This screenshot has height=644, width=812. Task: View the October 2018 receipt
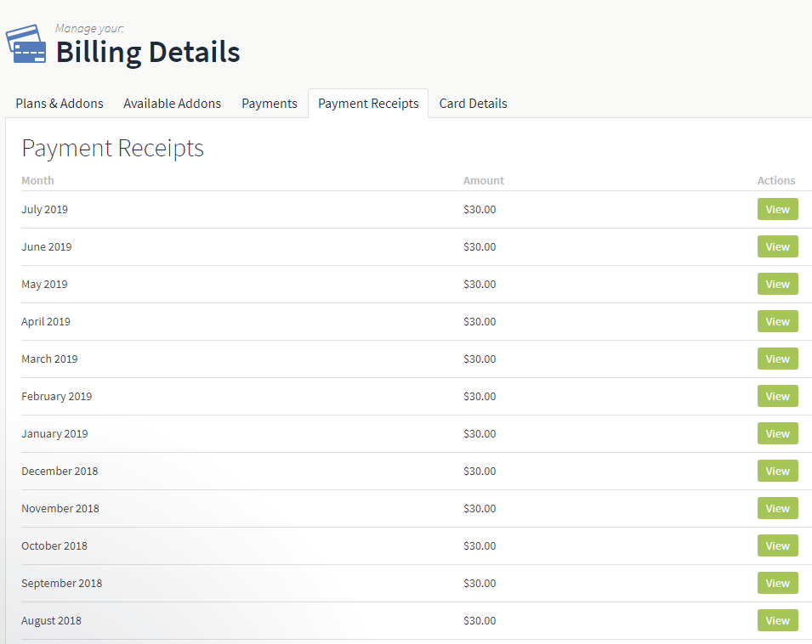pos(777,545)
